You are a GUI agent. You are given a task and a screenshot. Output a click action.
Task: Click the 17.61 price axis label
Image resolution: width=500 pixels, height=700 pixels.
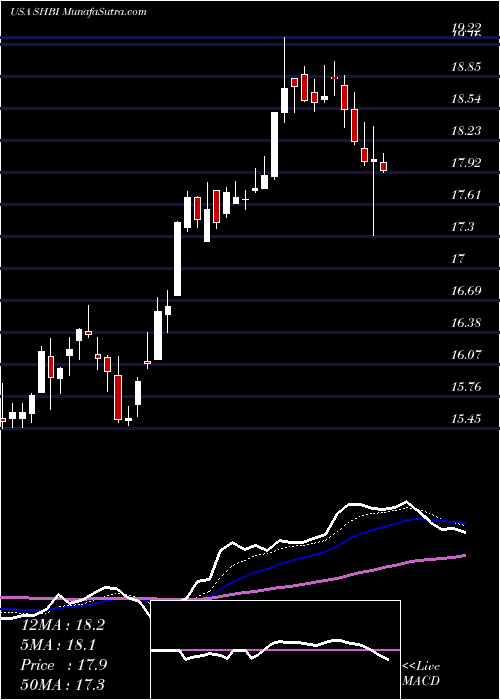click(466, 195)
